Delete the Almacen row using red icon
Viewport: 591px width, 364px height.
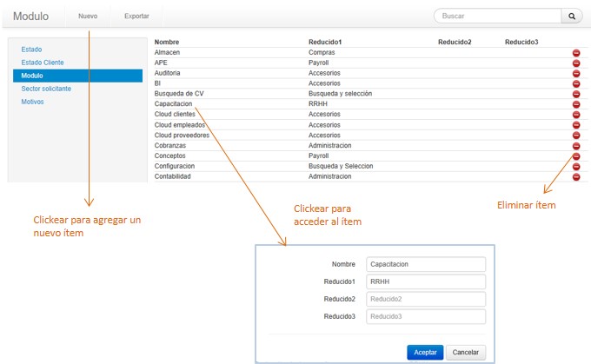coord(575,53)
